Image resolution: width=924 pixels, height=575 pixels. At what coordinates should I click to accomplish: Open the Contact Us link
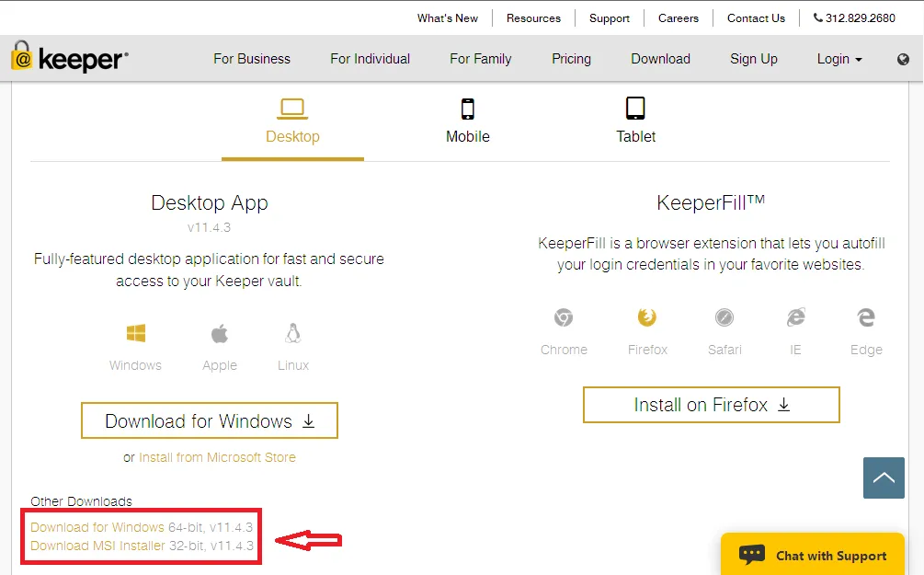756,18
